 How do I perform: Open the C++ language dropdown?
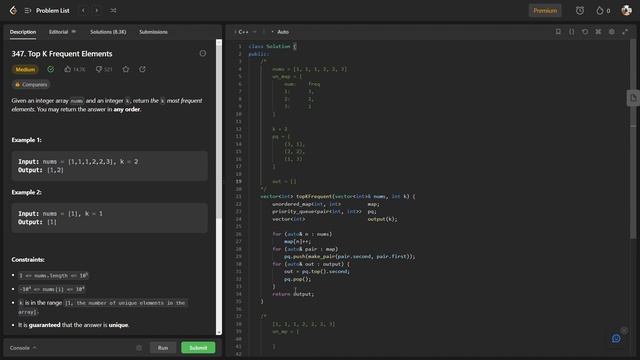[245, 32]
